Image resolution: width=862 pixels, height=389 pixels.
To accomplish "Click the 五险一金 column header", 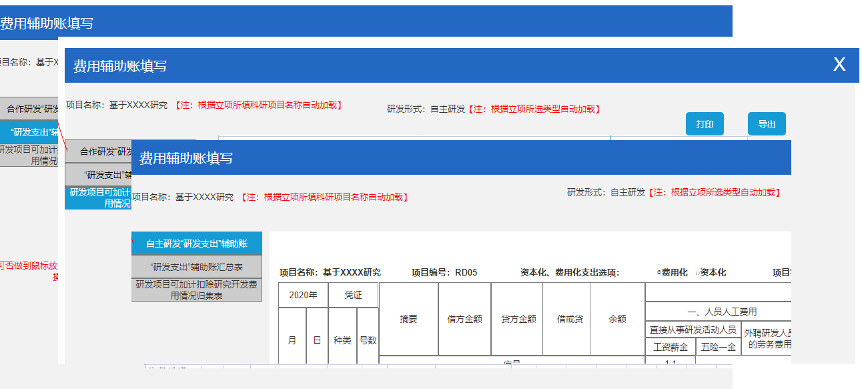I will coord(719,347).
